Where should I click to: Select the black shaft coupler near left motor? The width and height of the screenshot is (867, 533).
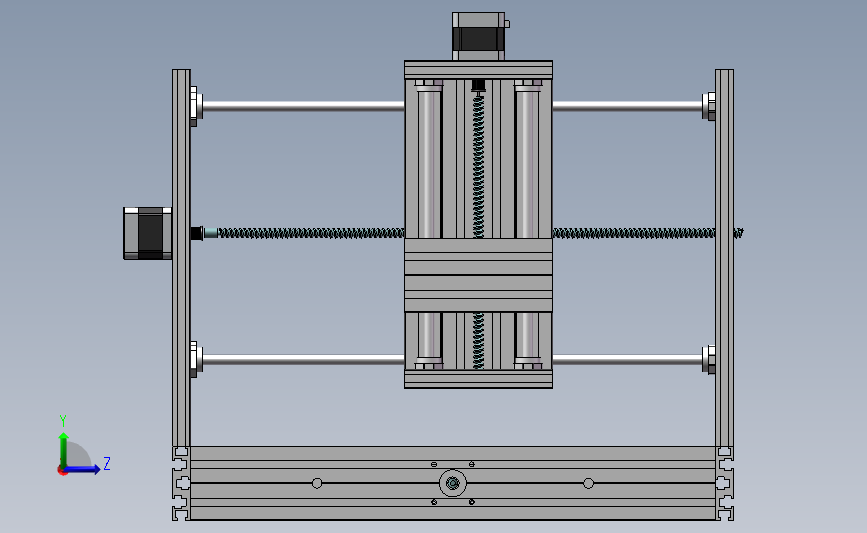[196, 233]
